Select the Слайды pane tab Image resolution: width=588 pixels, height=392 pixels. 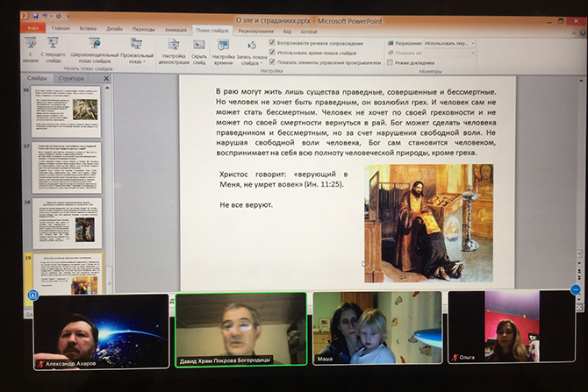37,78
